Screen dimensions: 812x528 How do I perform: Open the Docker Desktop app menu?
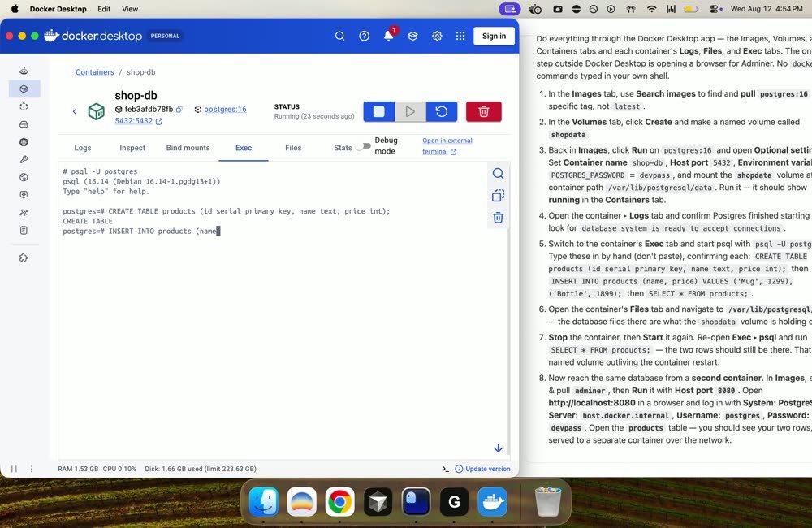coord(58,9)
